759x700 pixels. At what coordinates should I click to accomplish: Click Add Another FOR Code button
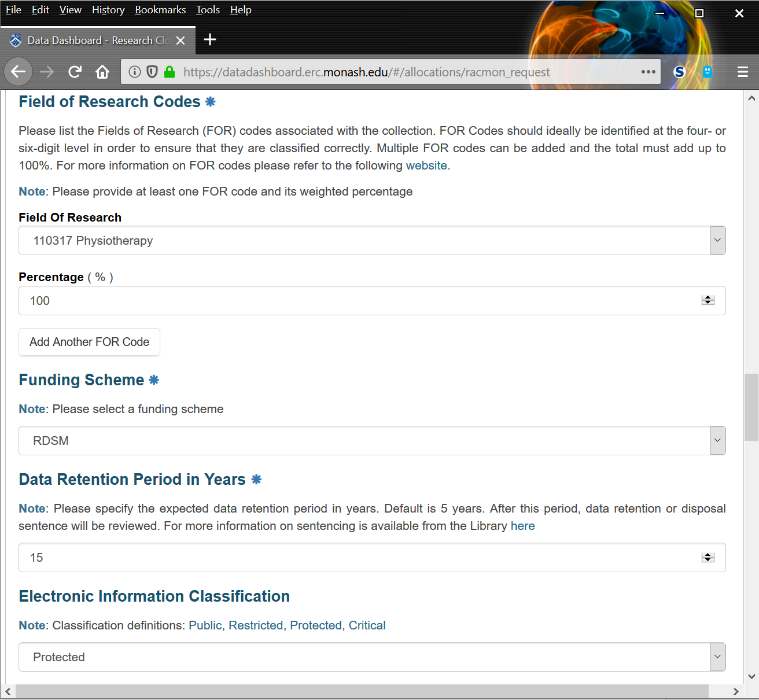pyautogui.click(x=89, y=342)
